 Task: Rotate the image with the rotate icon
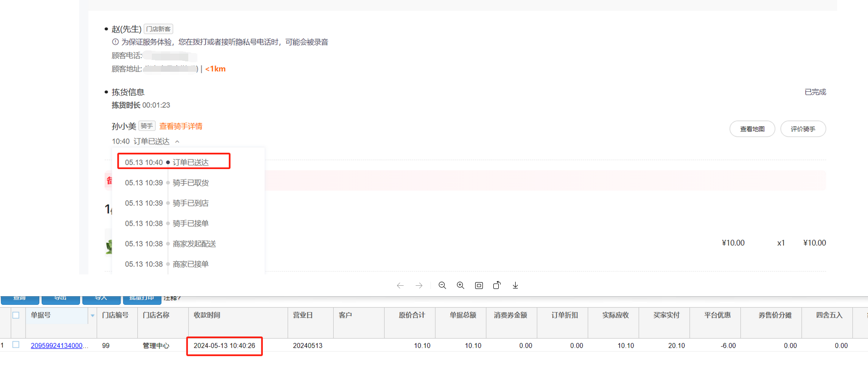[x=497, y=285]
